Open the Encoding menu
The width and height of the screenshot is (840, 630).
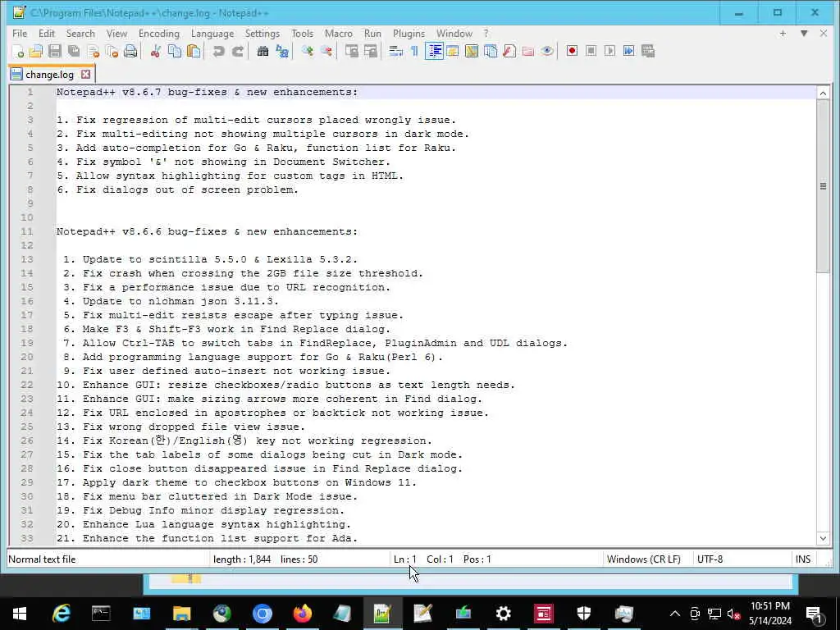point(159,33)
